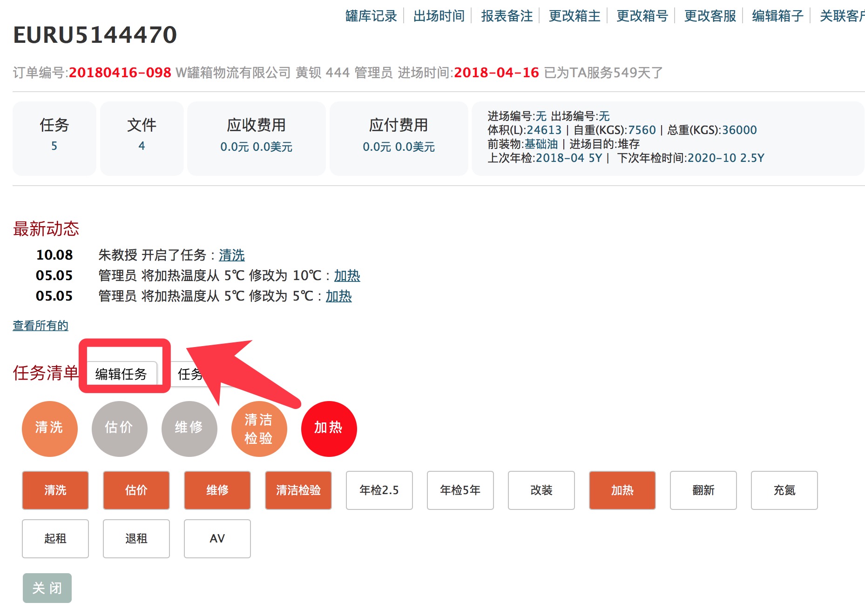Viewport: 865px width, 616px height.
Task: Select the 维修 circular task icon
Action: pos(189,429)
